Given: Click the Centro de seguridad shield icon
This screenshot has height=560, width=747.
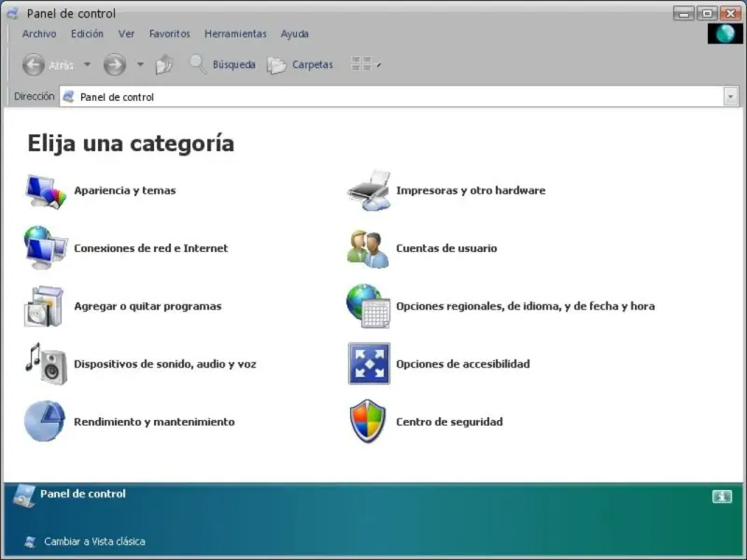Looking at the screenshot, I should (368, 422).
